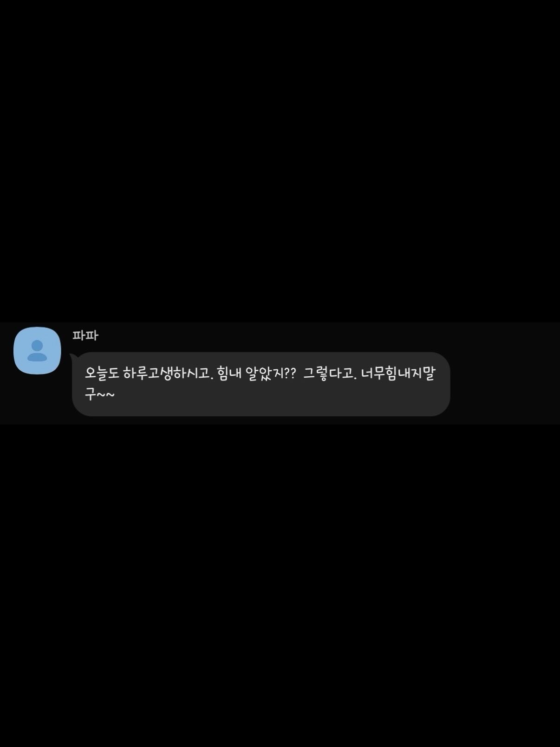Screen dimensions: 560x747
Task: Click the dark row area right of bubble
Action: (505, 384)
